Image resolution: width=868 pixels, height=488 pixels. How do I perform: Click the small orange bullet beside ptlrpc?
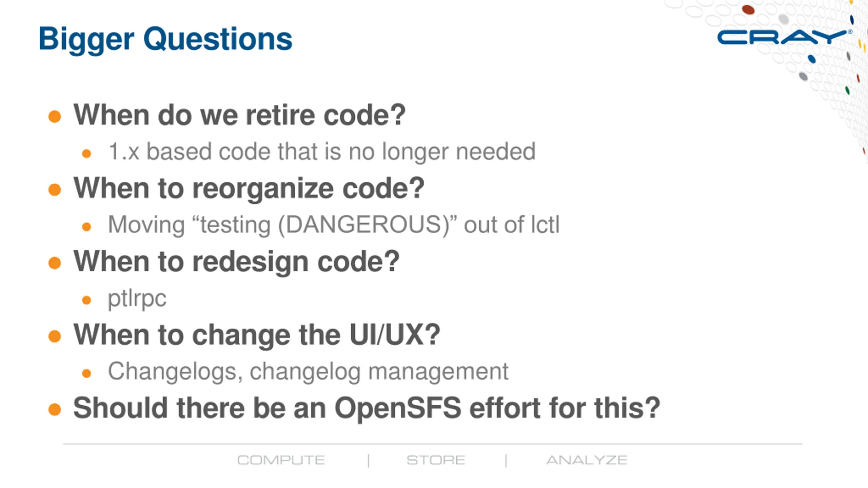pos(87,300)
